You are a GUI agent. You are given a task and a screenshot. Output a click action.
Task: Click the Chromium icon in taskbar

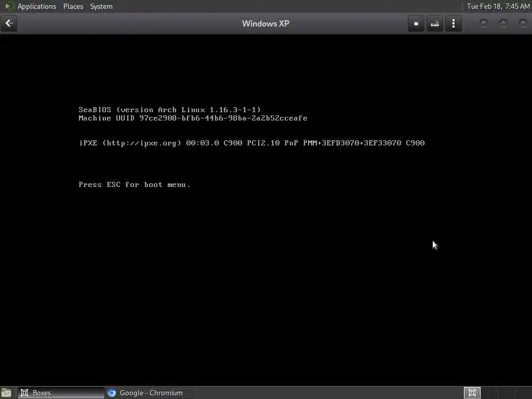click(x=112, y=393)
